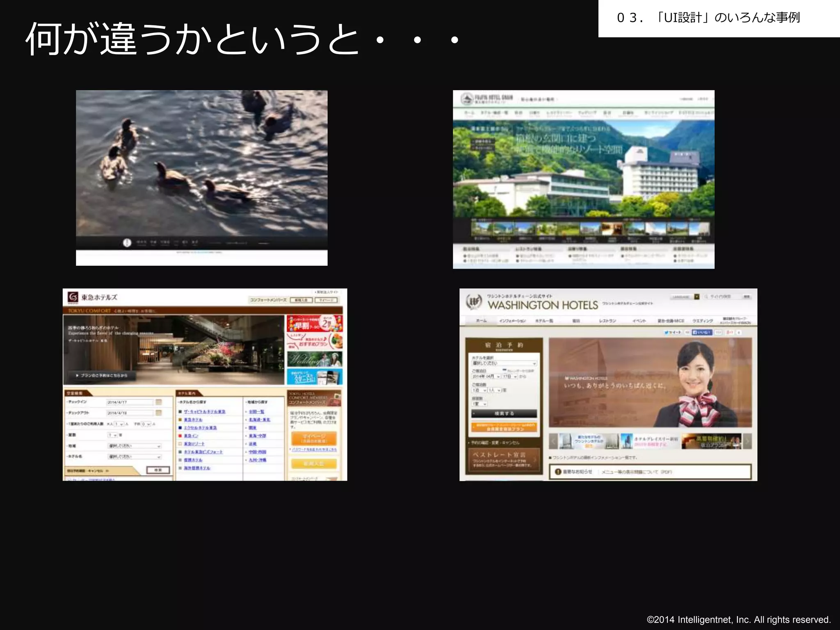Open the 17日 day dropdown on Washington form
The height and width of the screenshot is (630, 840).
point(510,377)
